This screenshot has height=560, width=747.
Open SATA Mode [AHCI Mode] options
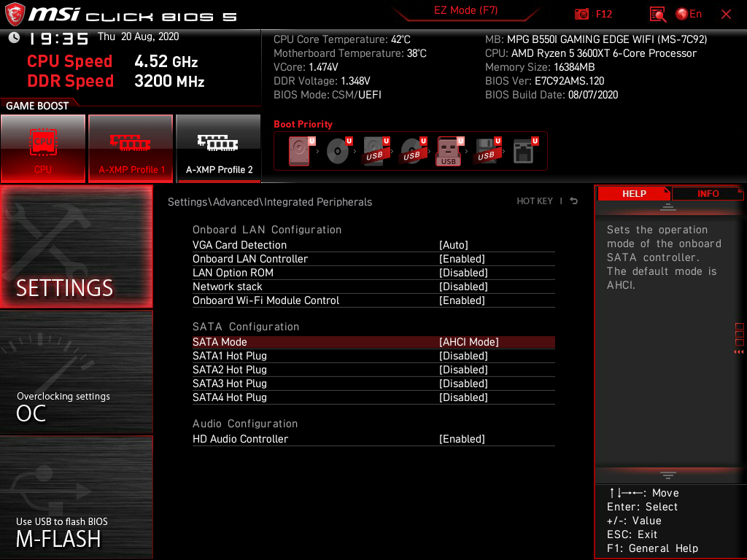pyautogui.click(x=469, y=342)
